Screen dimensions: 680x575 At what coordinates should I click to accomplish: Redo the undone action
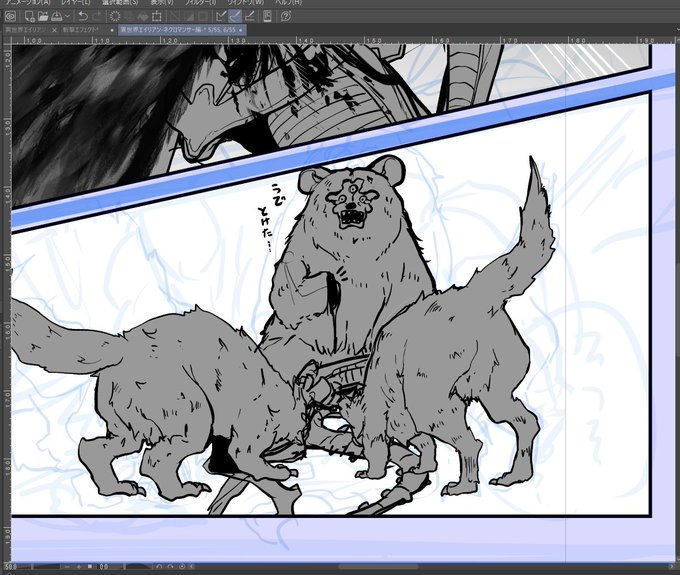(97, 16)
